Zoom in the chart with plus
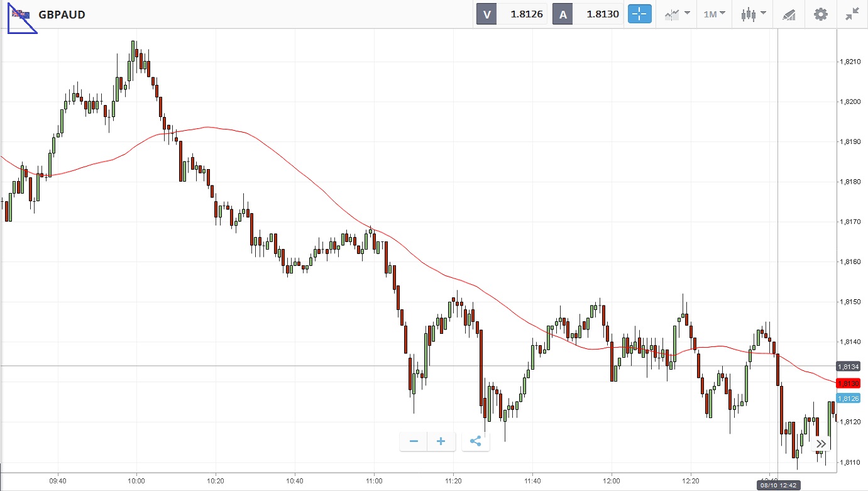This screenshot has width=868, height=491. click(441, 441)
